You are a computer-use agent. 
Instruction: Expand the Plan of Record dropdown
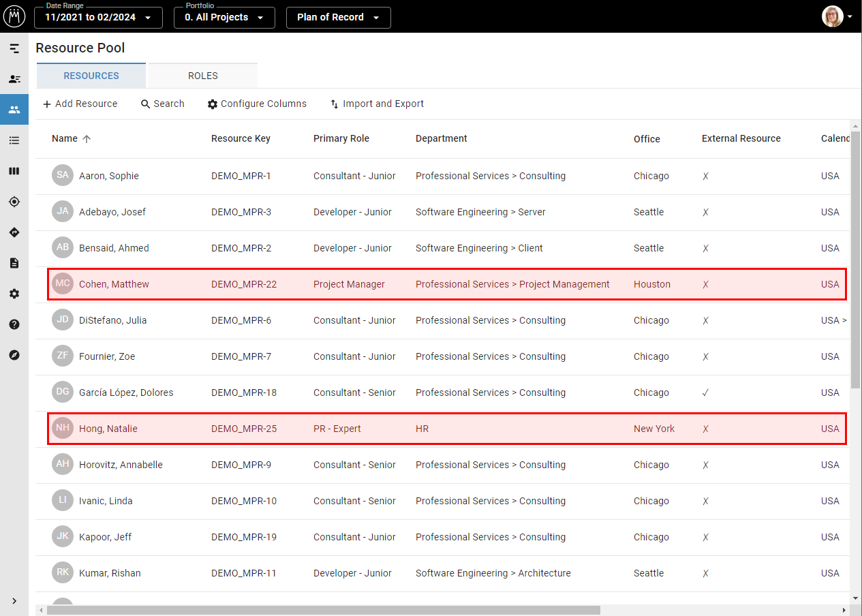pos(338,17)
